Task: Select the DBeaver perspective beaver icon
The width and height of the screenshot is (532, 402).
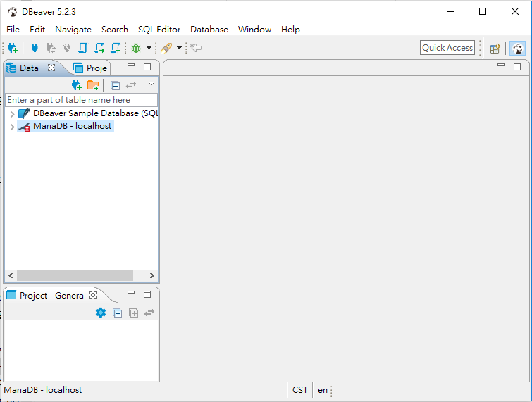Action: [517, 49]
